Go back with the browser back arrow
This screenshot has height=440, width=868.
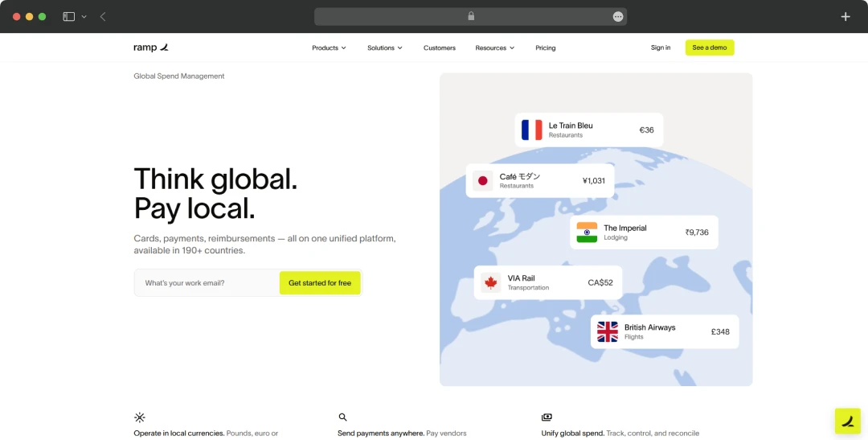pyautogui.click(x=103, y=17)
